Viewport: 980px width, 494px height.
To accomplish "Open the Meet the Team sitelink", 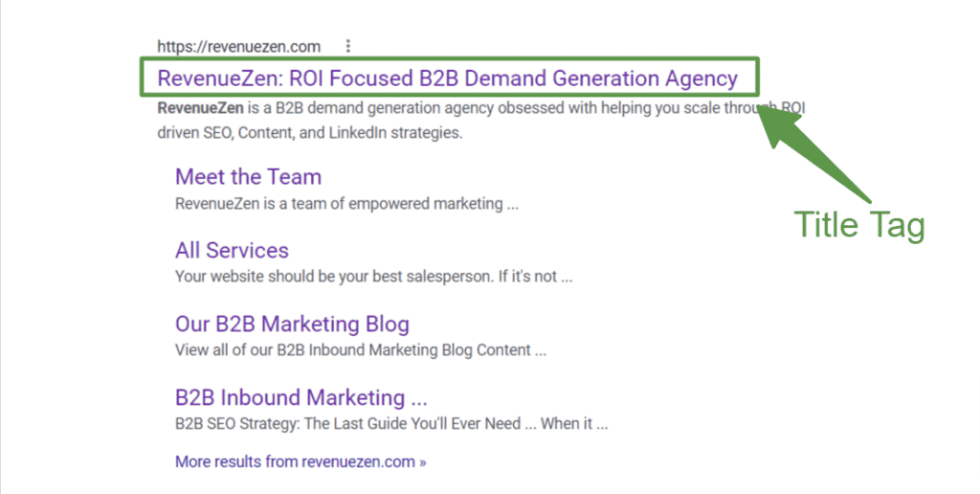I will click(248, 177).
